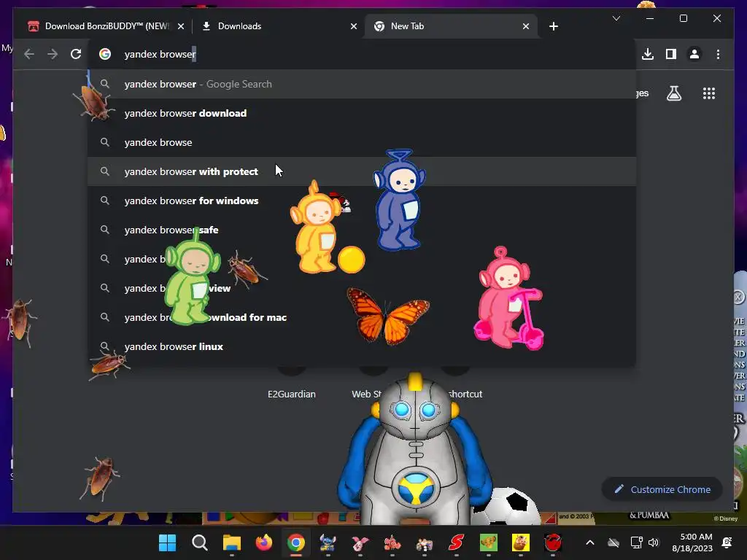Close the Downloads tab

[354, 27]
